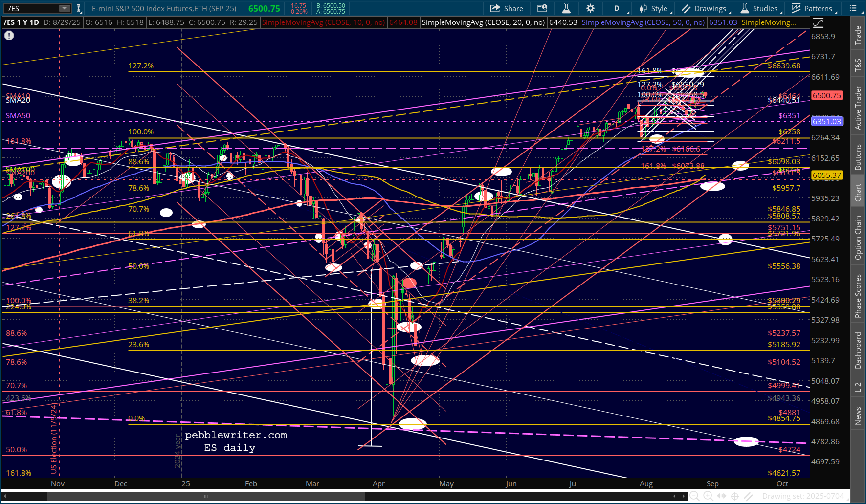Toggle the drawing tool slashes icon at bottom
Viewport: 866px width, 504px height.
(x=748, y=496)
